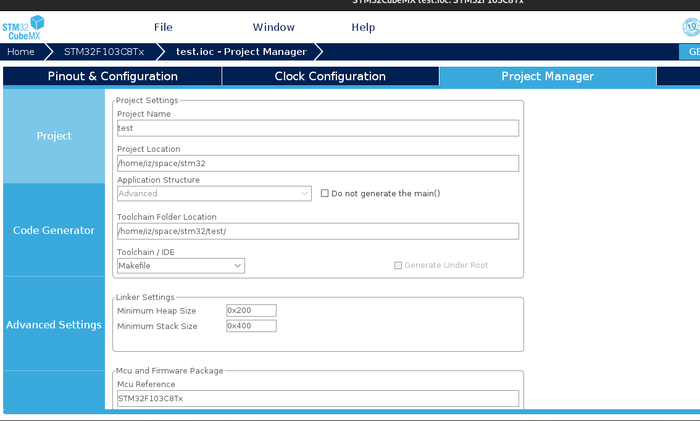700x421 pixels.
Task: Open the Application Structure dropdown
Action: tap(214, 194)
